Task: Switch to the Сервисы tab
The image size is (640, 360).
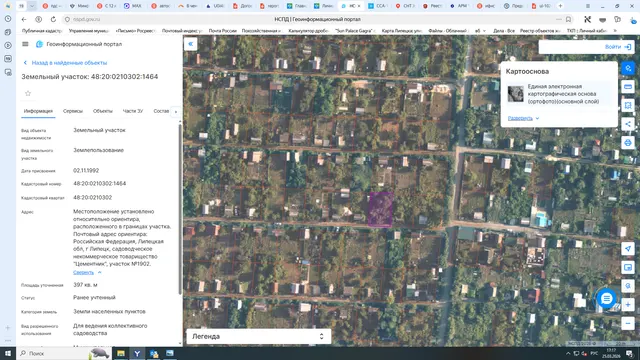Action: [73, 111]
